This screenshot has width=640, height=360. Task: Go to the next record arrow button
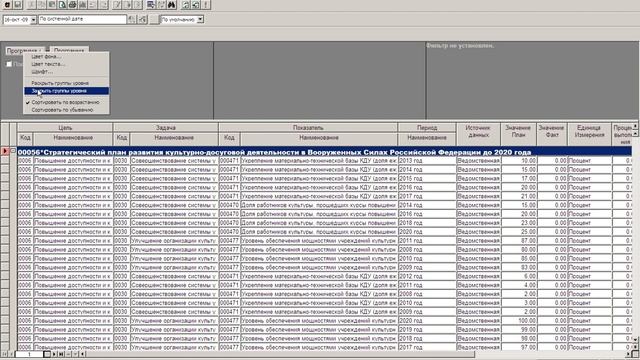point(54,354)
